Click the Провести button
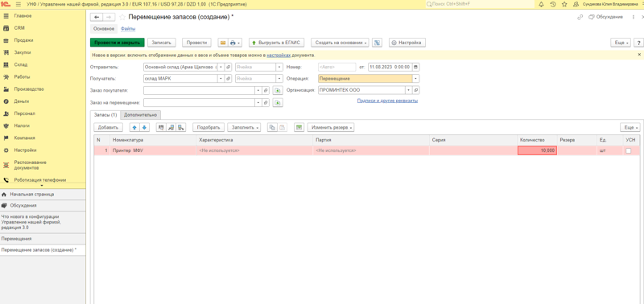 click(196, 43)
